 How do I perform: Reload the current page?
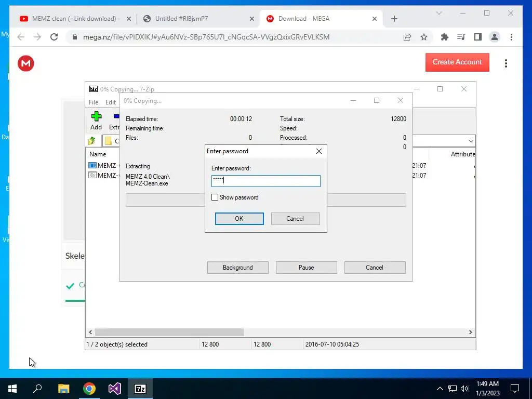(54, 37)
